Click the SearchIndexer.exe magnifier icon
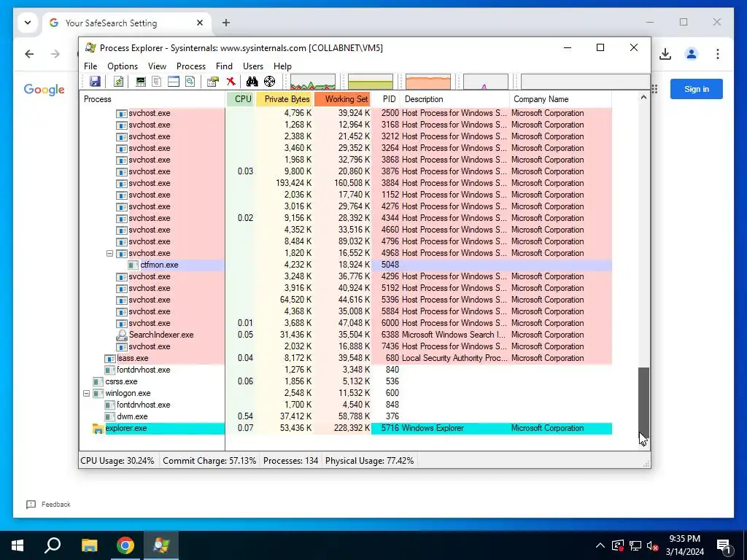 [122, 335]
